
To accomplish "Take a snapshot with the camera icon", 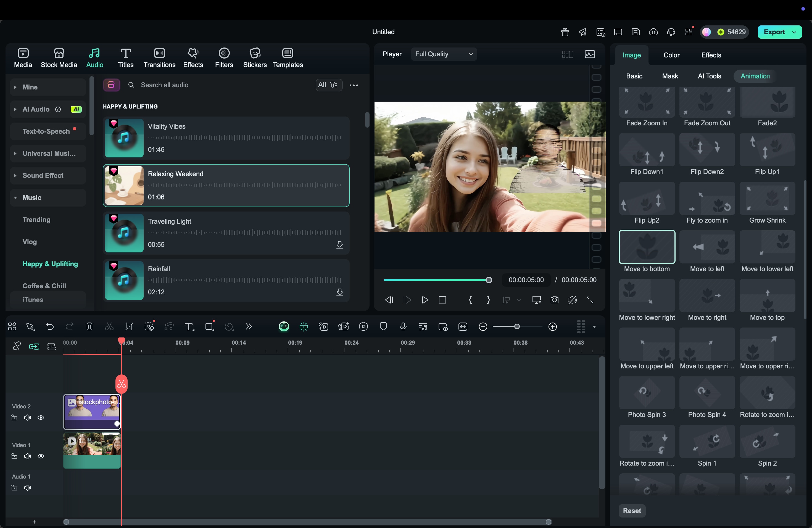I will tap(554, 300).
